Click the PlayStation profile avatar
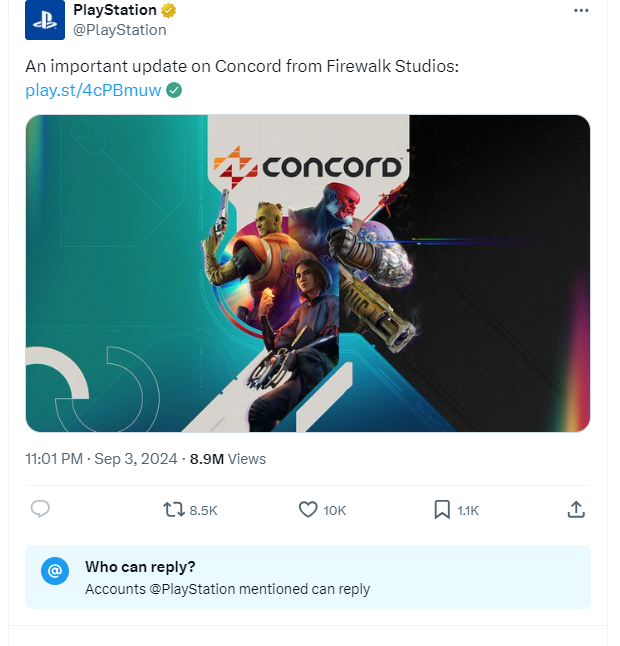620x646 pixels. 44,22
